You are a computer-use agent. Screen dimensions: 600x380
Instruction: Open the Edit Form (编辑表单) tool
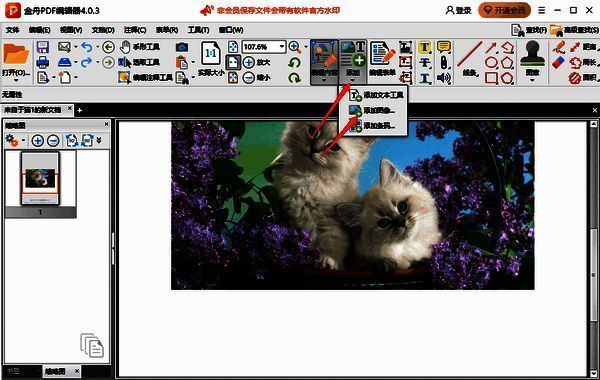[382, 59]
